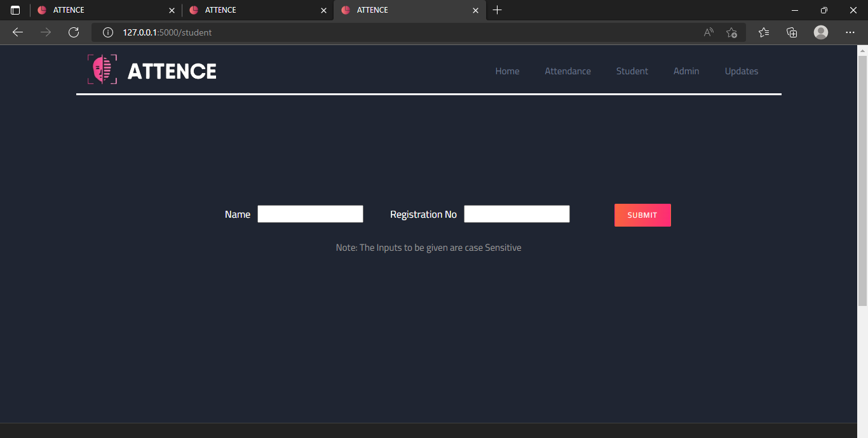Select the Admin navigation link
Image resolution: width=868 pixels, height=438 pixels.
(686, 71)
